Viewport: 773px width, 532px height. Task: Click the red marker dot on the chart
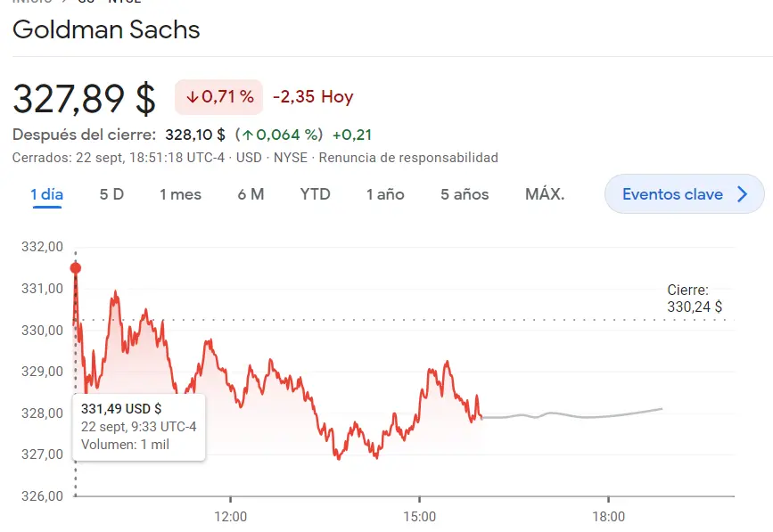click(x=76, y=266)
